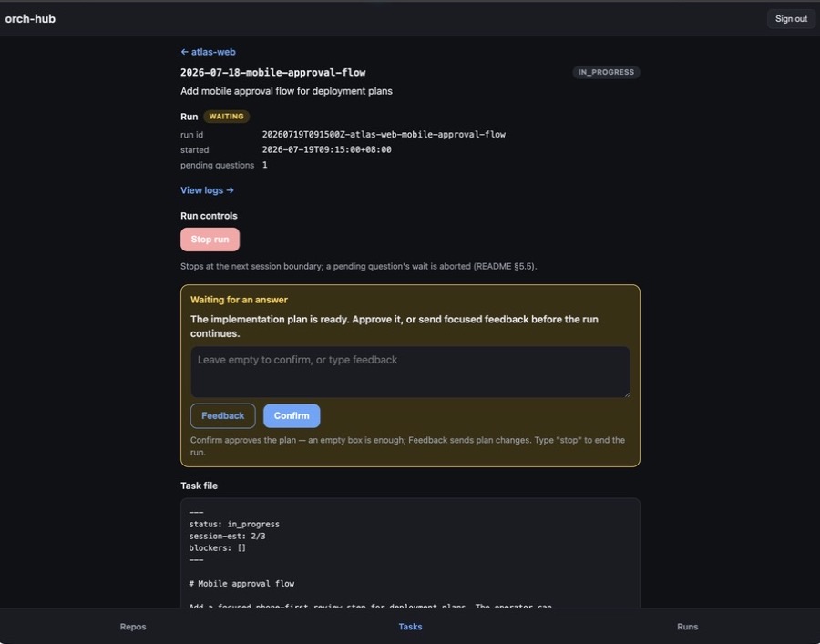Click the README §5.5 stop note
This screenshot has height=644, width=820.
(x=359, y=266)
